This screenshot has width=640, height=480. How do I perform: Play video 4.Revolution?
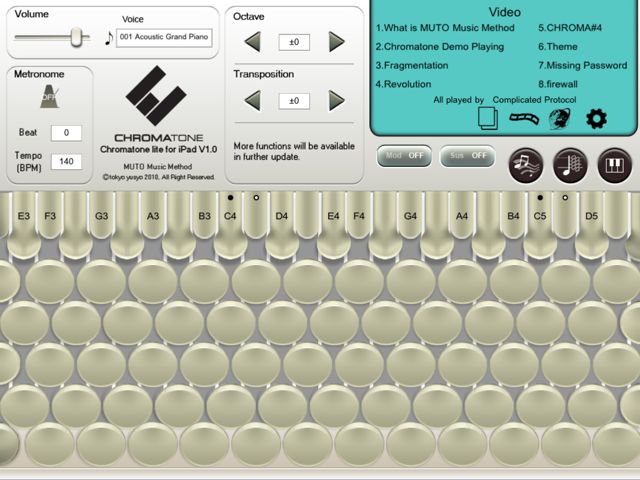pos(403,84)
